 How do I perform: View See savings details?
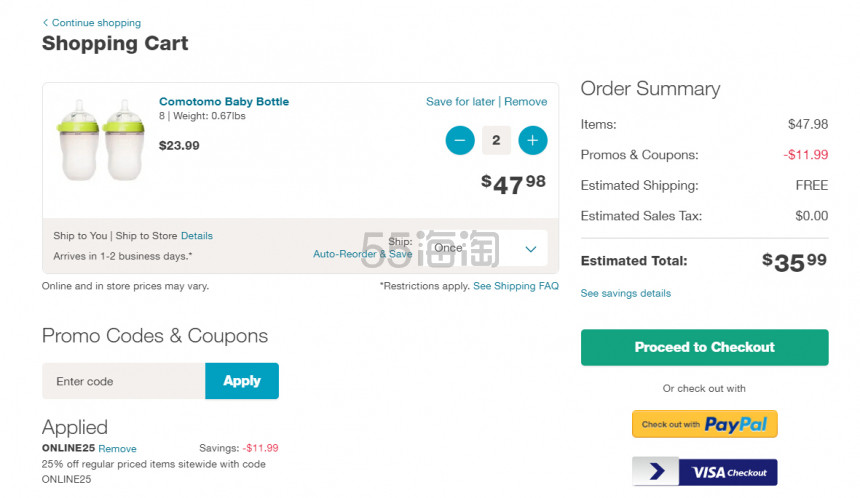626,293
